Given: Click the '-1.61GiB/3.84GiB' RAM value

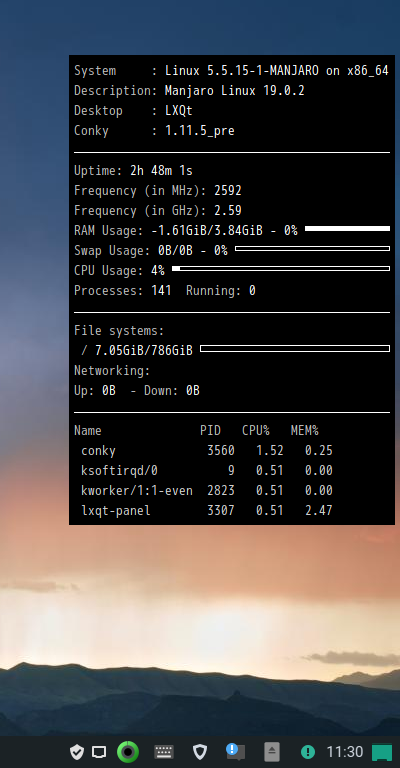Looking at the screenshot, I should pos(207,231).
